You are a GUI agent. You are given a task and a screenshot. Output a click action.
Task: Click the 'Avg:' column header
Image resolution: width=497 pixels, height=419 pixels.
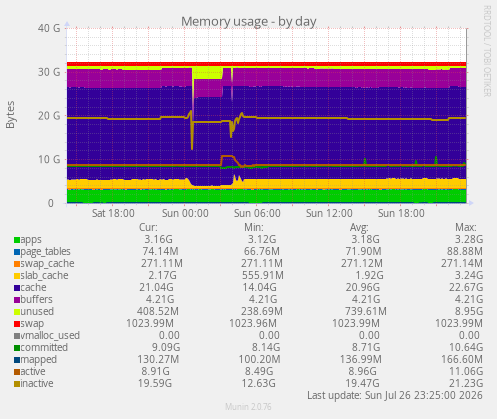[x=359, y=227]
